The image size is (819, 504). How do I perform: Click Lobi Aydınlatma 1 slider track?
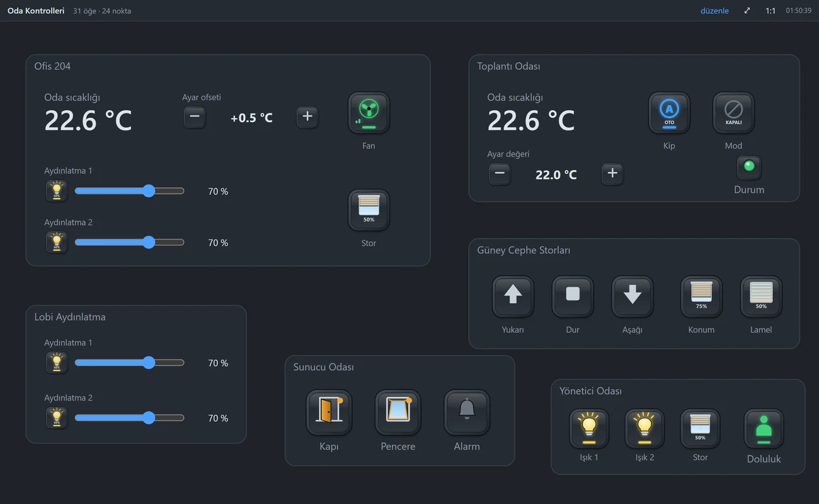coord(129,363)
